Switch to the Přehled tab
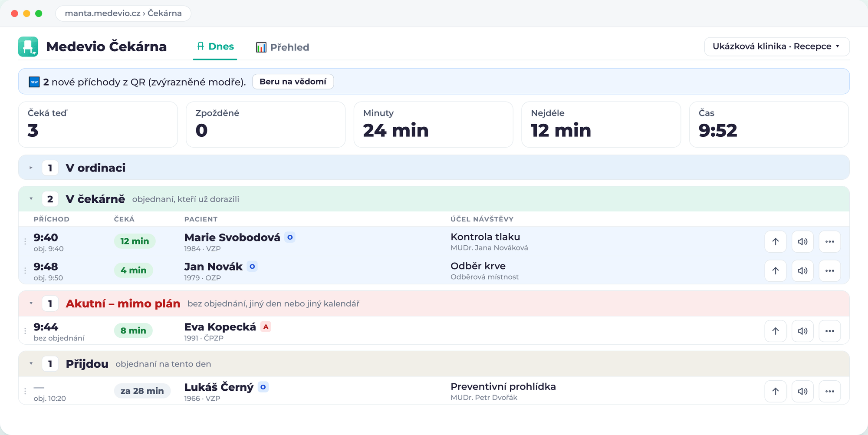The image size is (868, 435). point(283,47)
